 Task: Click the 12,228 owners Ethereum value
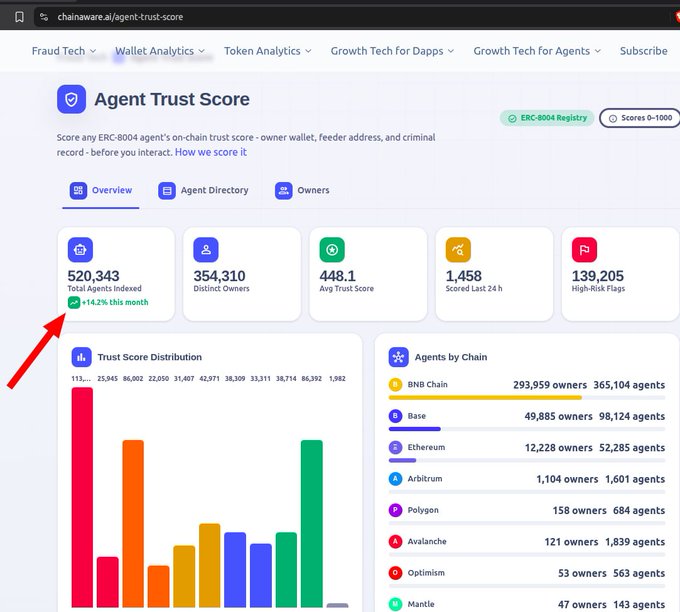pos(559,448)
